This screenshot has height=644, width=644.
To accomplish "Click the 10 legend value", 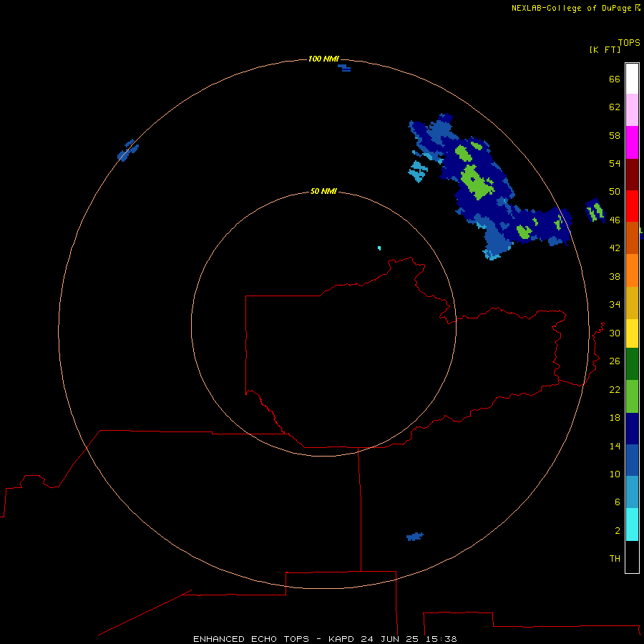I will tap(615, 474).
